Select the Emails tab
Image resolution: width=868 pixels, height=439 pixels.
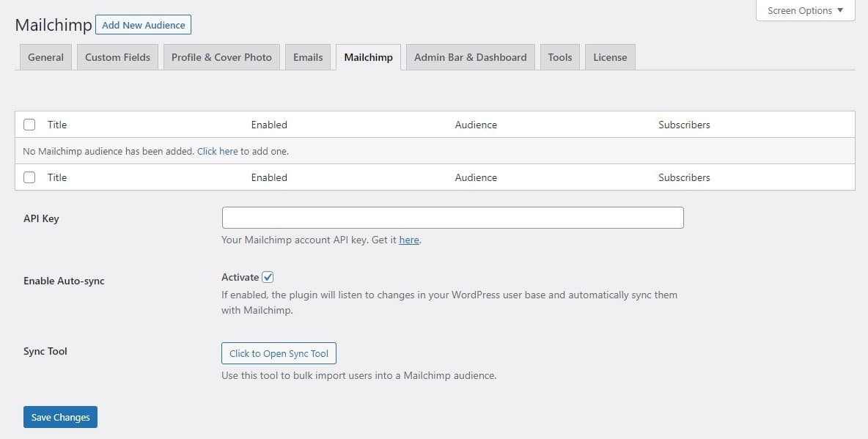[308, 58]
